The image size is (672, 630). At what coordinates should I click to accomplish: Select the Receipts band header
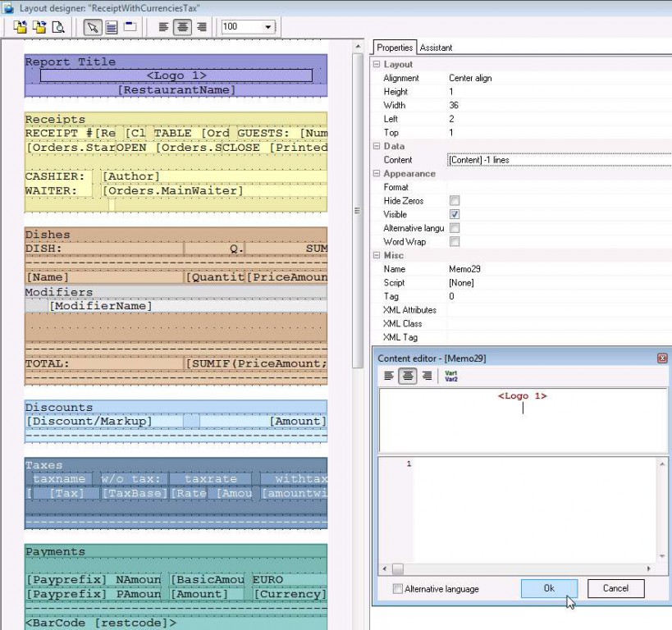pos(176,119)
